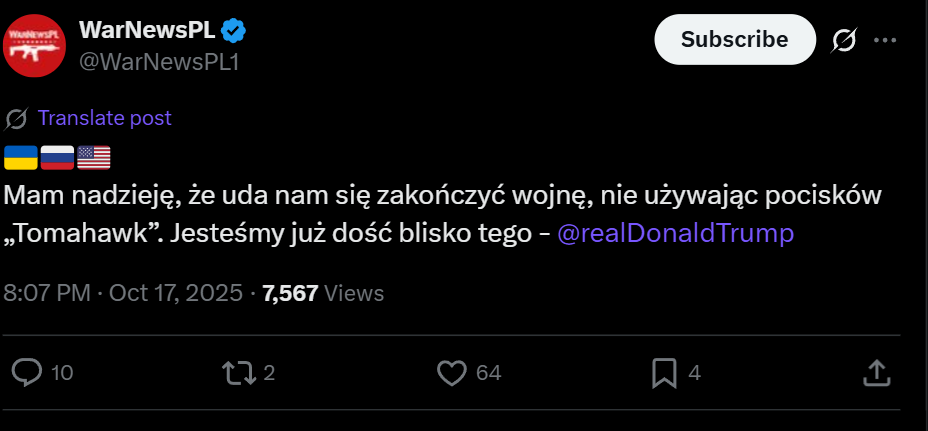
Task: Open the @realDonaldTrump mention
Action: coord(674,233)
